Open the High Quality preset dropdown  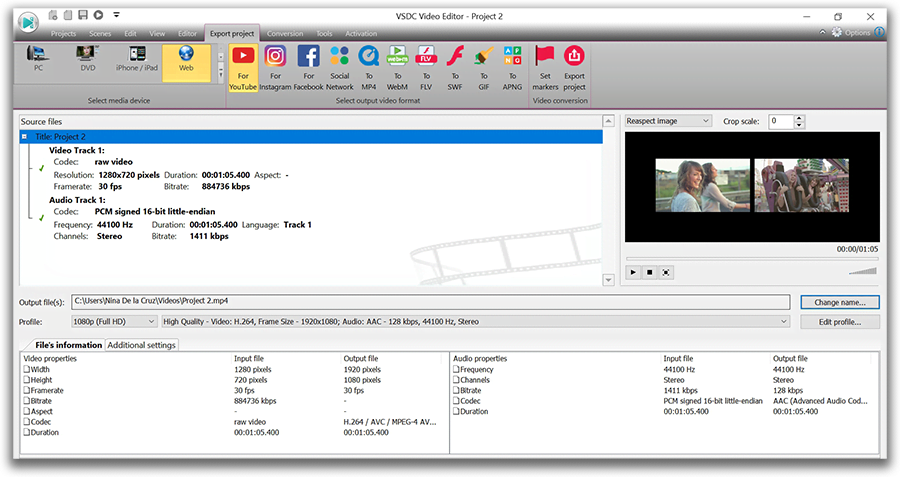475,321
